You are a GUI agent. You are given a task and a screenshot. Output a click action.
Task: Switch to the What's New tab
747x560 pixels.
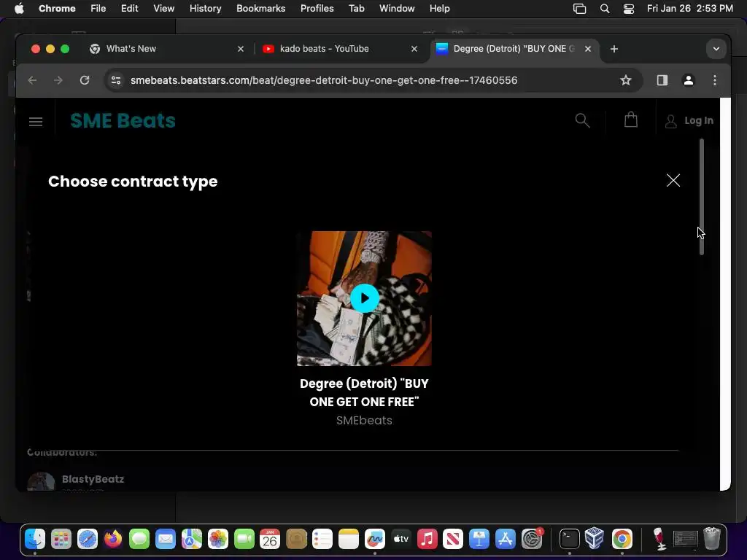131,49
